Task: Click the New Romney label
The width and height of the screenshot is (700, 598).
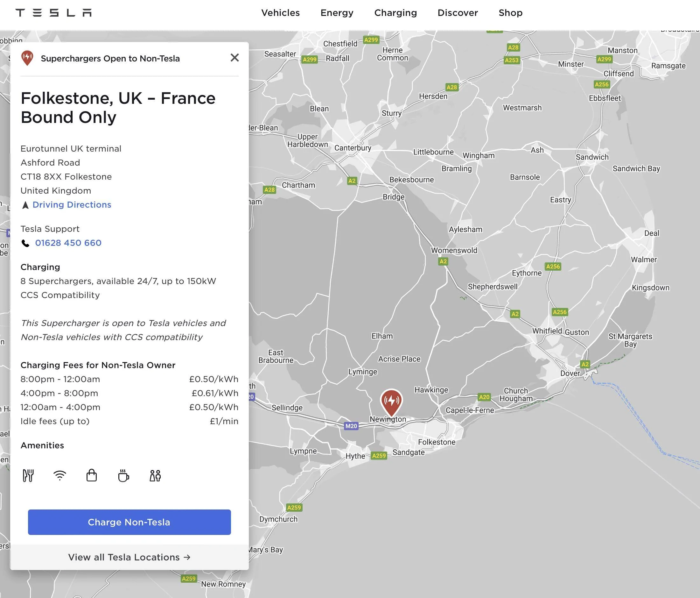Action: click(223, 584)
